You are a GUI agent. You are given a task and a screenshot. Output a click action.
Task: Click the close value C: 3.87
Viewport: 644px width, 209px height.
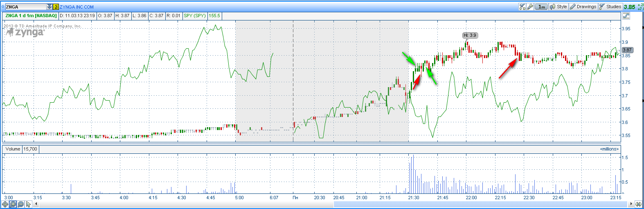(x=156, y=16)
